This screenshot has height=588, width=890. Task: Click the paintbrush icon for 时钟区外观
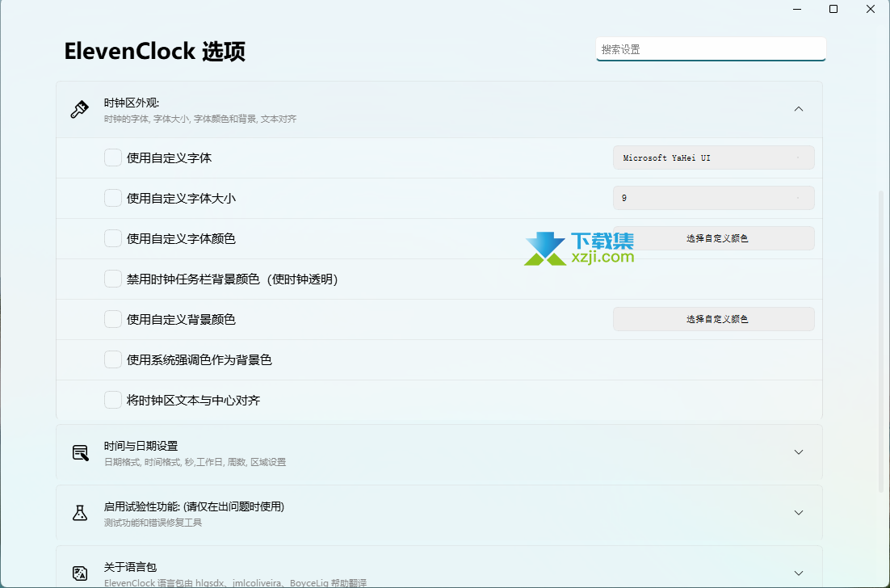pyautogui.click(x=79, y=109)
